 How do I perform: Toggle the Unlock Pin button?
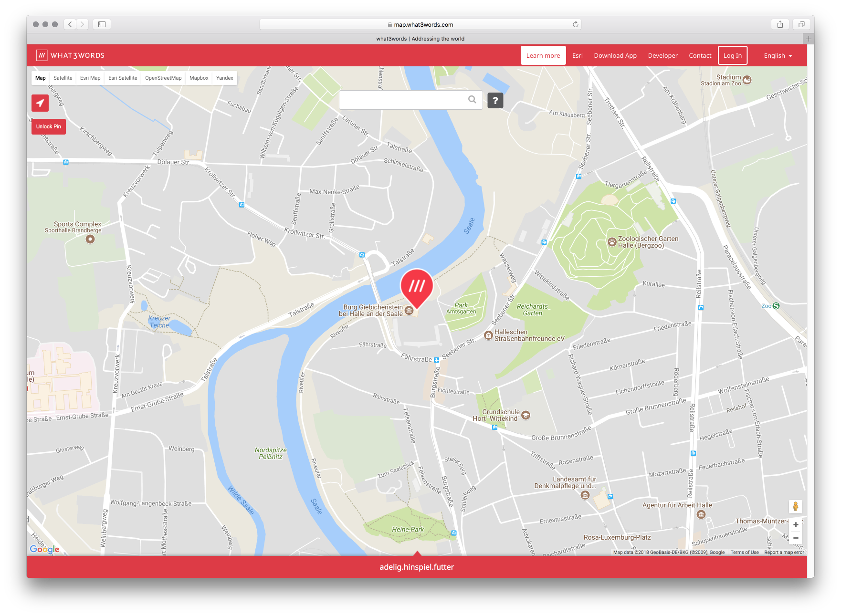(49, 126)
